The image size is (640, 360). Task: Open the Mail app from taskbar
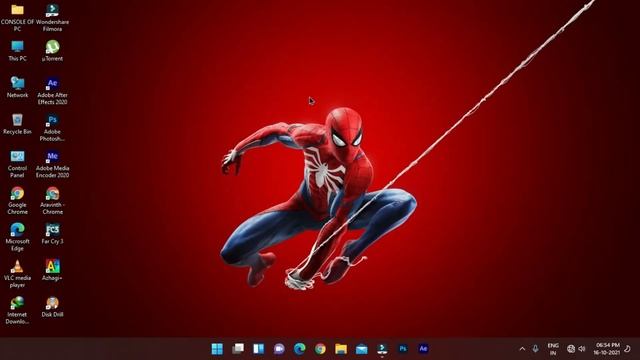point(362,349)
